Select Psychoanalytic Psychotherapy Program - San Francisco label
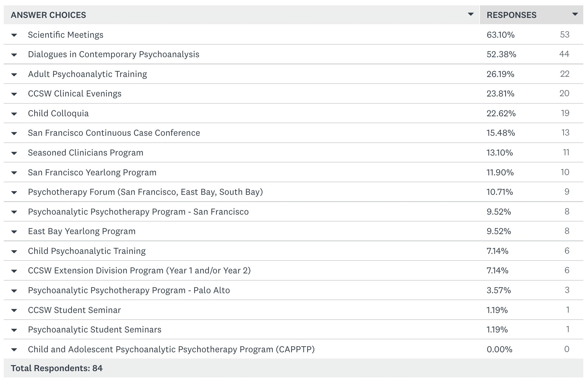This screenshot has width=588, height=384. click(x=138, y=212)
